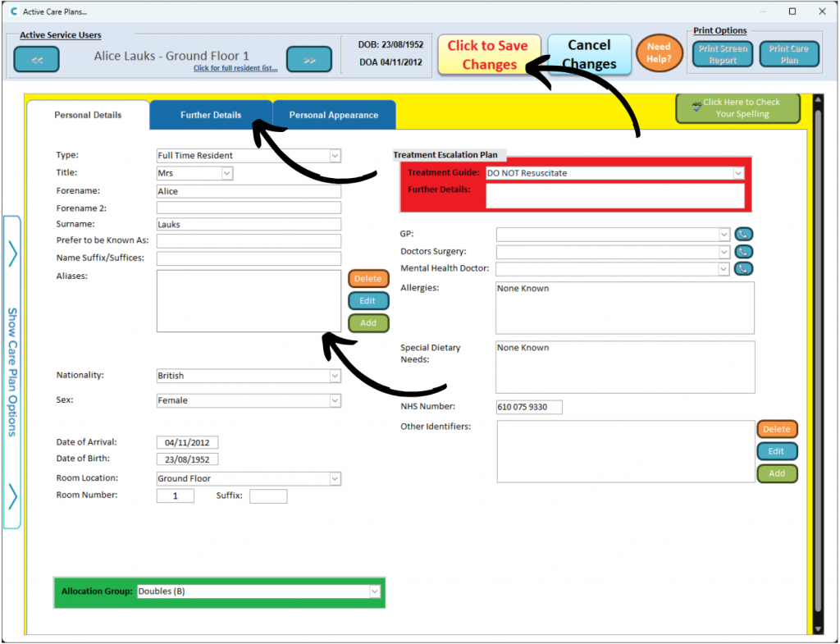Switch to the Further Details tab
The image size is (840, 644).
coord(211,115)
